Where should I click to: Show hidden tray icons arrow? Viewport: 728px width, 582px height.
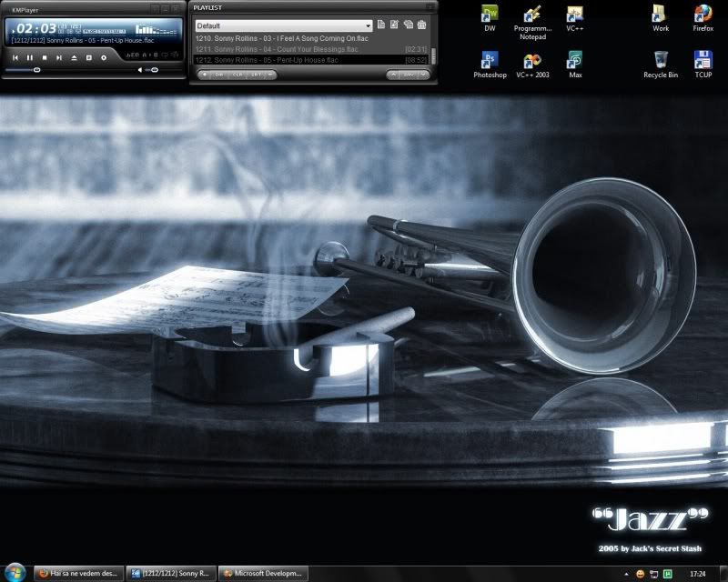[x=626, y=574]
